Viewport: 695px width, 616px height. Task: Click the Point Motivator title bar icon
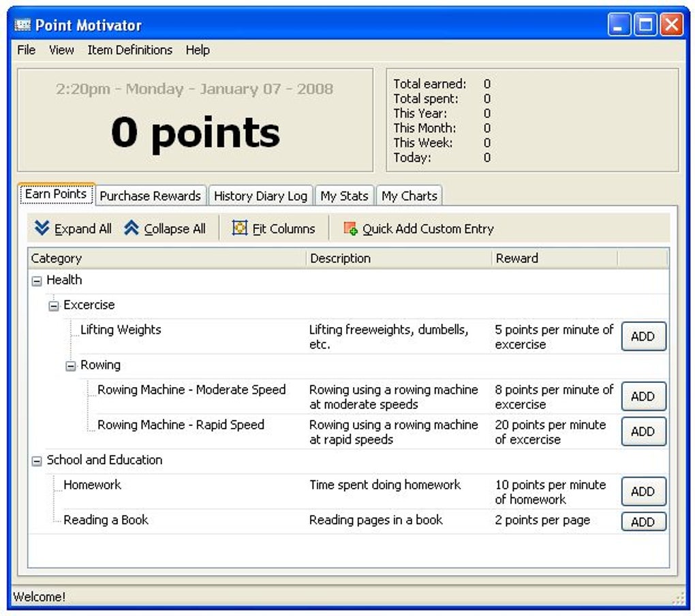[x=22, y=24]
